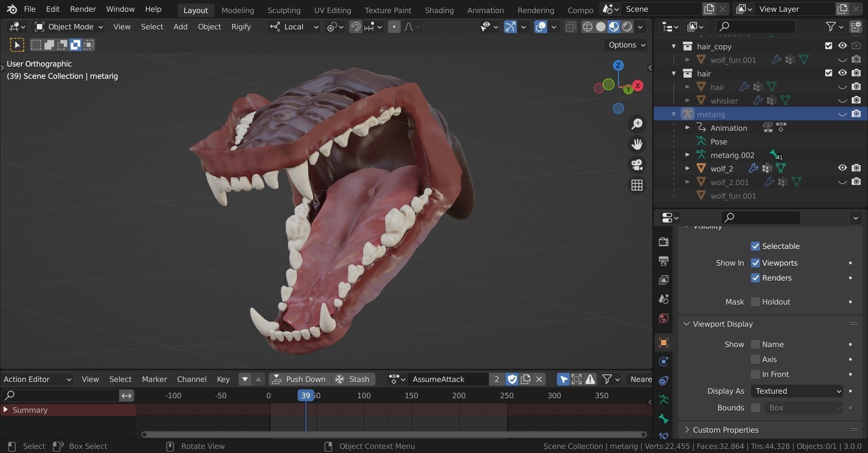
Task: Click the red X axis gizmo ball
Action: coord(638,85)
